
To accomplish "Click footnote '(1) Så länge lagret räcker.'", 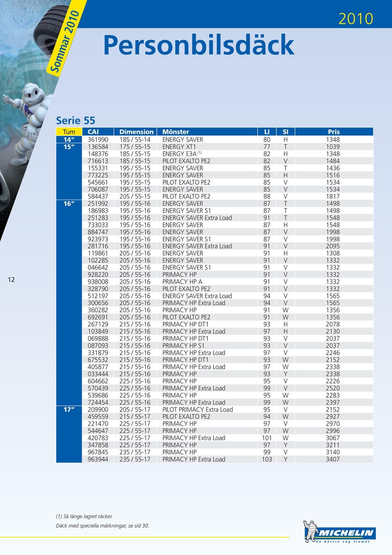I will tap(85, 517).
